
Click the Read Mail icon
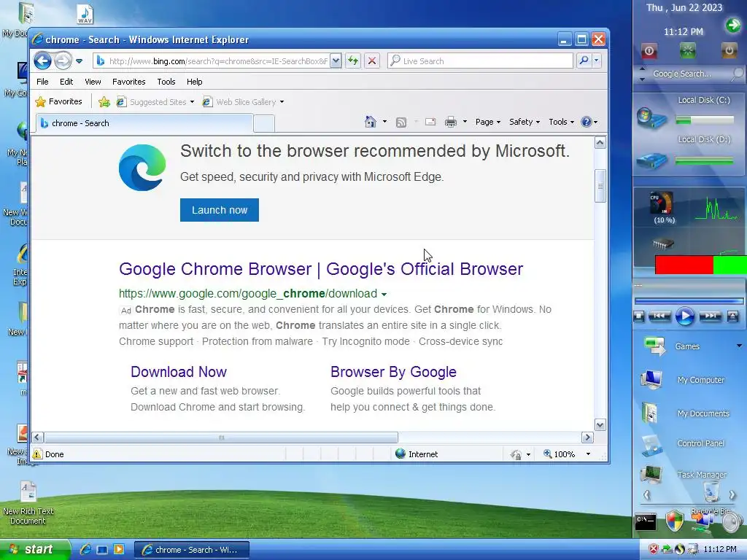coord(430,122)
